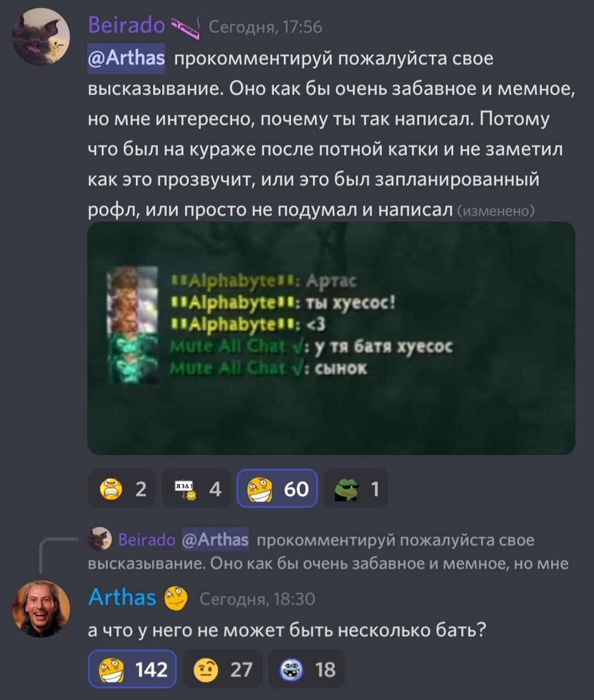Add the blue laughing reaction with 18
Image resolution: width=594 pixels, height=700 pixels.
(306, 669)
